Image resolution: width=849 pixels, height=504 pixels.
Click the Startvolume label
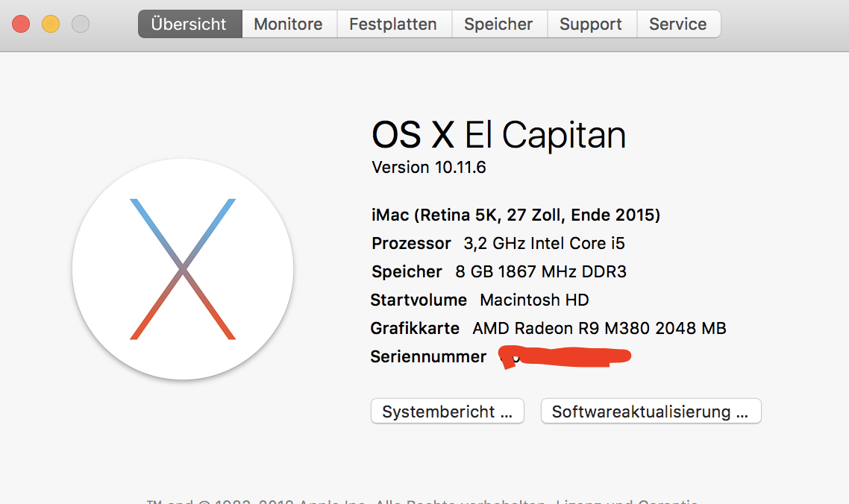pyautogui.click(x=419, y=300)
